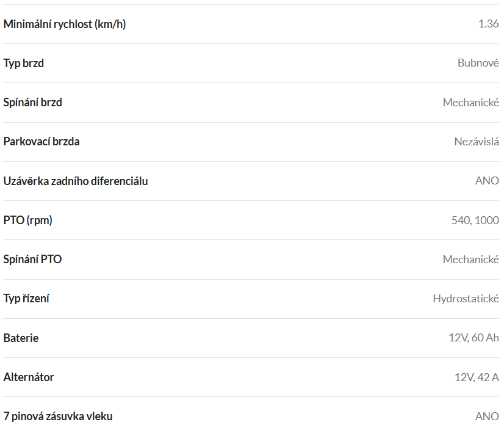The height and width of the screenshot is (433, 504).
Task: Select the 'PTO (rpm)' label
Action: pos(28,220)
